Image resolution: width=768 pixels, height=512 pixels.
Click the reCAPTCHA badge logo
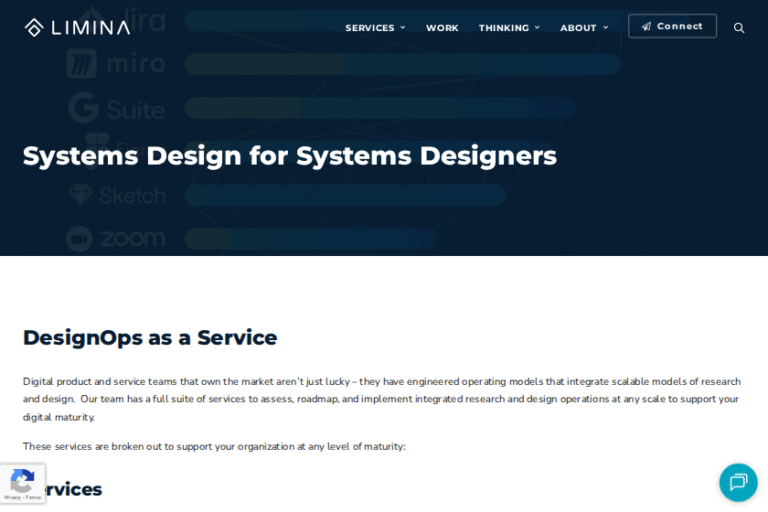click(x=22, y=480)
